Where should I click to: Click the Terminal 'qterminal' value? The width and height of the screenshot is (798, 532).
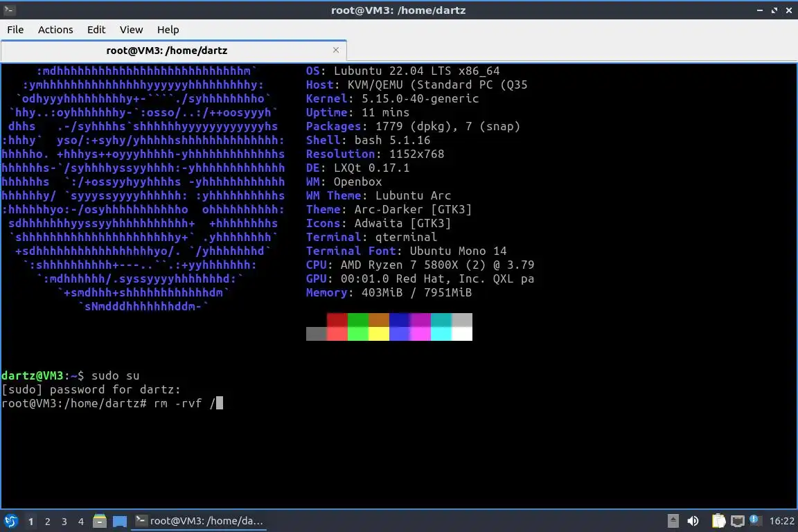(x=406, y=237)
